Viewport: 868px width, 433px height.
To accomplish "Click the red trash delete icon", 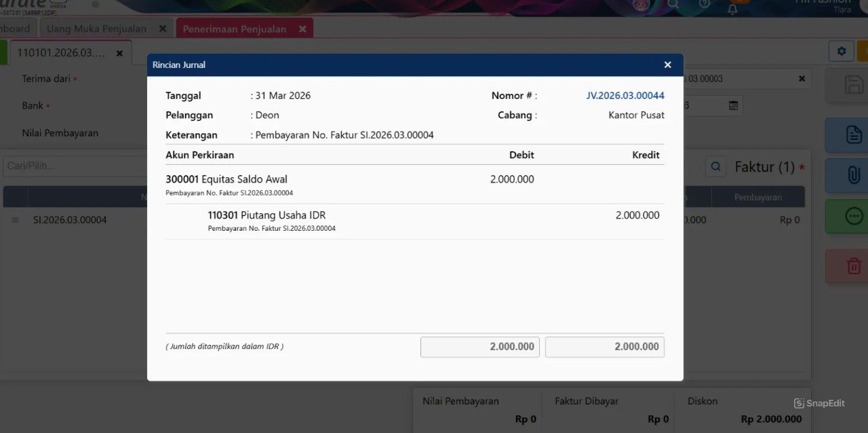I will coord(853,266).
